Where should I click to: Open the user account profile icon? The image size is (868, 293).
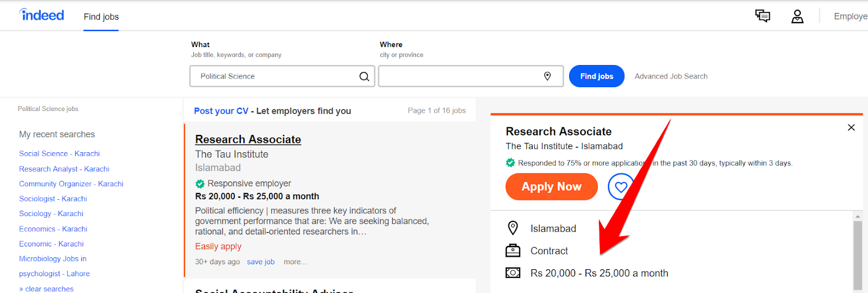pyautogui.click(x=797, y=17)
